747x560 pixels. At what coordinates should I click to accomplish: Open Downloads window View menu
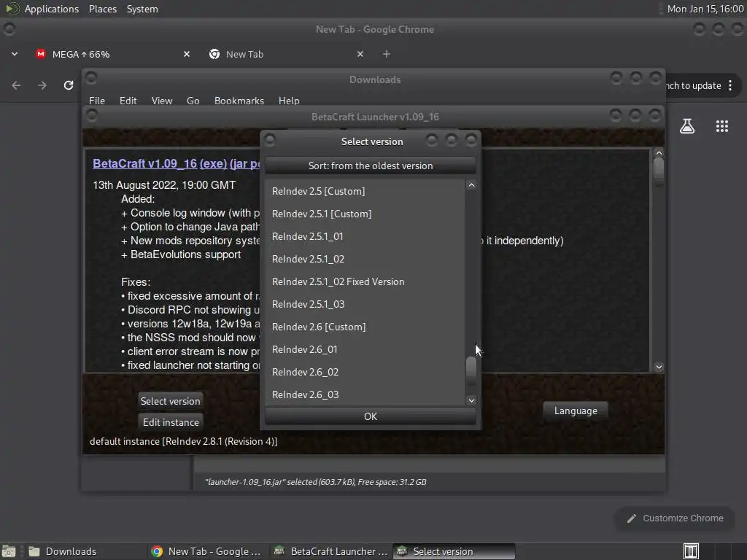click(x=162, y=101)
